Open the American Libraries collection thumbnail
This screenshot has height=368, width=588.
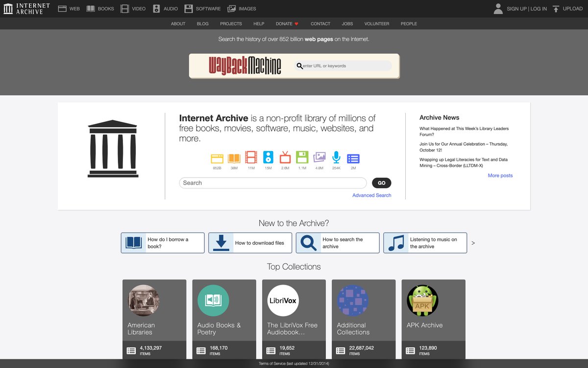[144, 300]
